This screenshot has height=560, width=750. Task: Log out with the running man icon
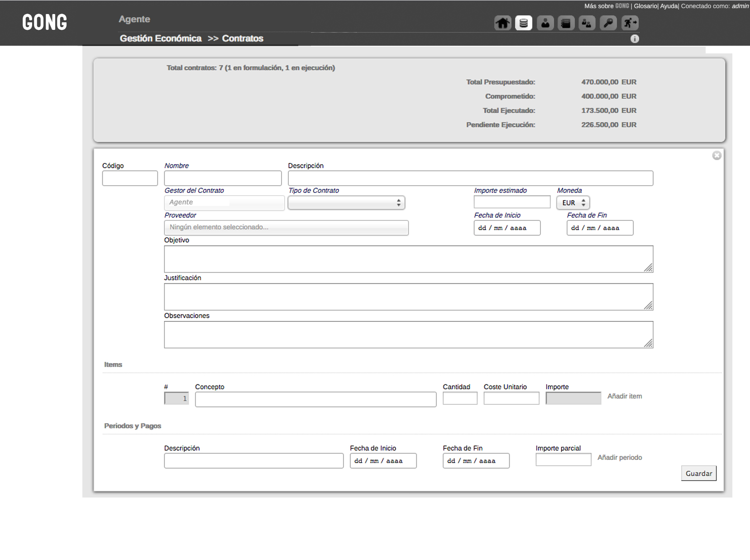point(630,23)
